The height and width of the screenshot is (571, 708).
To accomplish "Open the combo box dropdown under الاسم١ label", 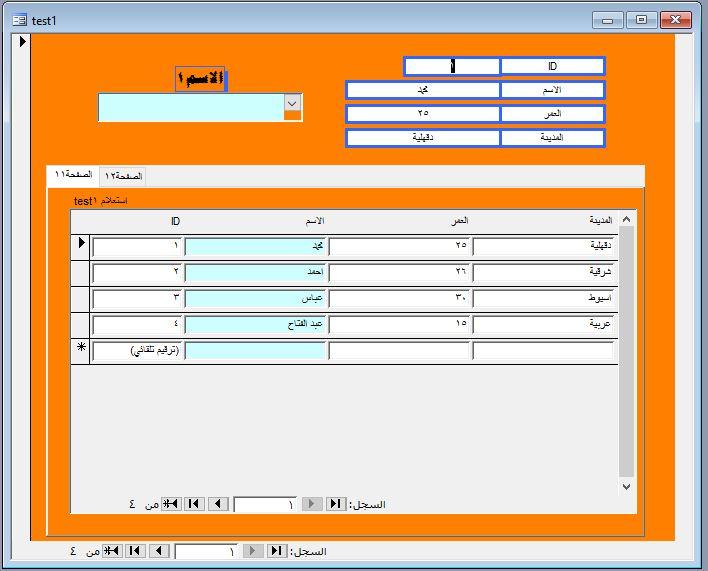I will [x=292, y=103].
